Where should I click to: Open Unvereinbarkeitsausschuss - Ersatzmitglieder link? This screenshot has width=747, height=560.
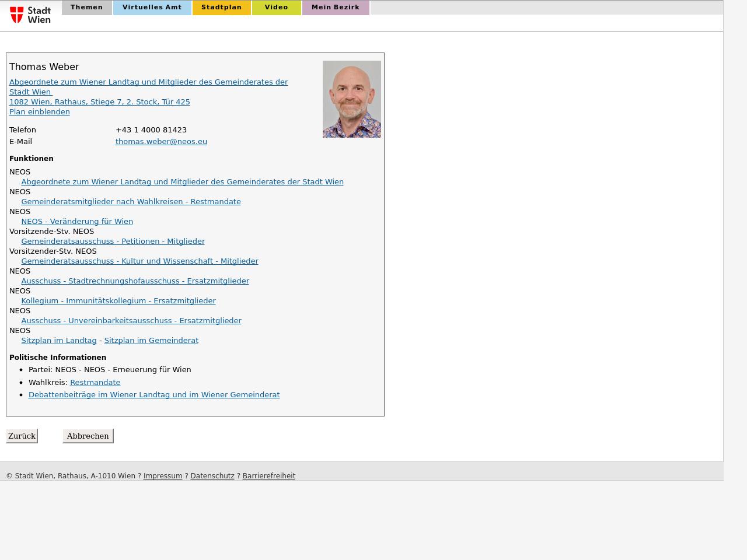(131, 320)
